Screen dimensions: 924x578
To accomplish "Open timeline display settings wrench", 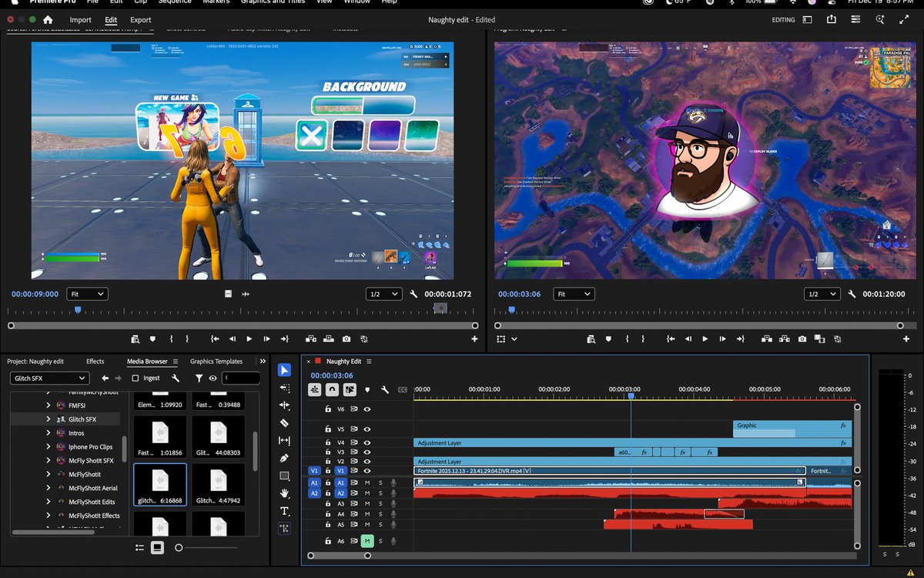I will 385,390.
